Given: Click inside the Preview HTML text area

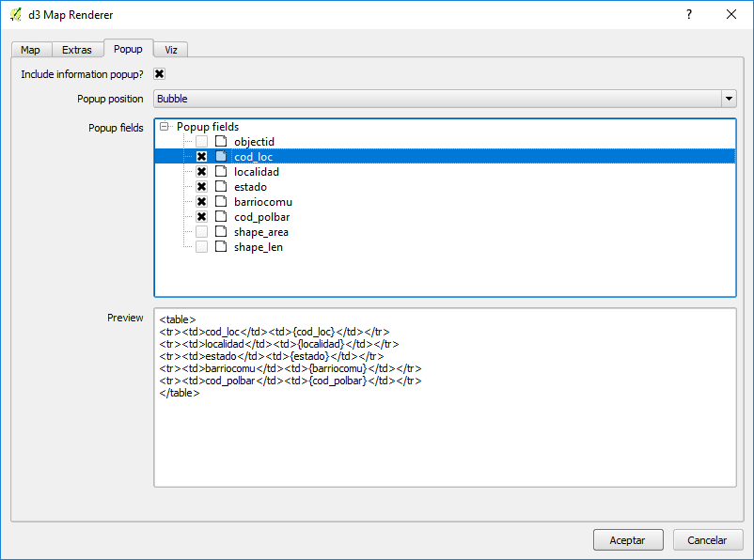Looking at the screenshot, I should (x=444, y=432).
